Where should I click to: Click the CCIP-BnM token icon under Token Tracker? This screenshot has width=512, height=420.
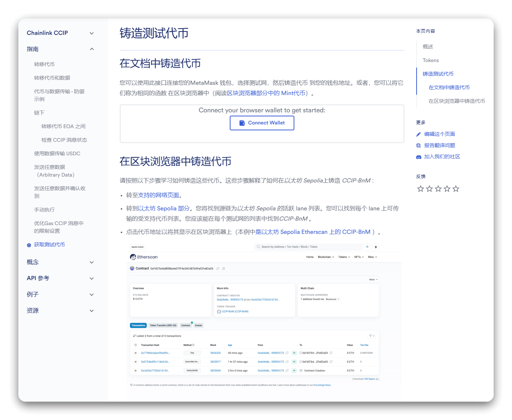click(219, 311)
